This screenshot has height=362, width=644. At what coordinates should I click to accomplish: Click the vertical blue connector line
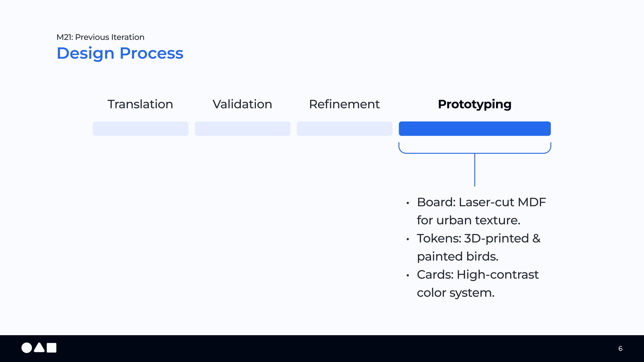pos(474,172)
